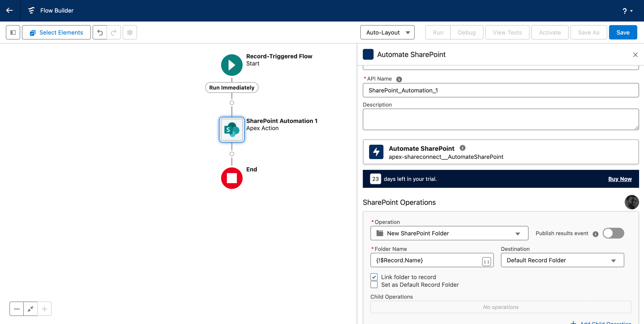Viewport: 644px width, 324px height.
Task: Edit the API Name field
Action: 500,90
